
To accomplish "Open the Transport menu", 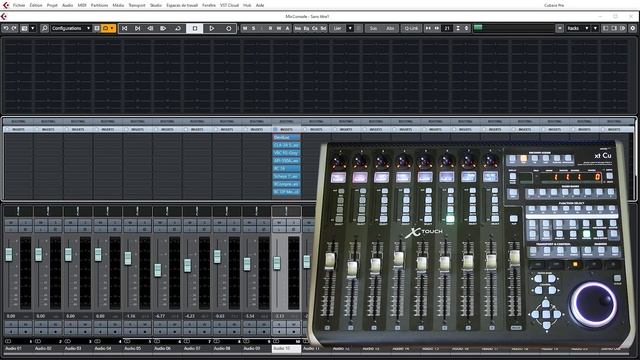I will (x=137, y=5).
